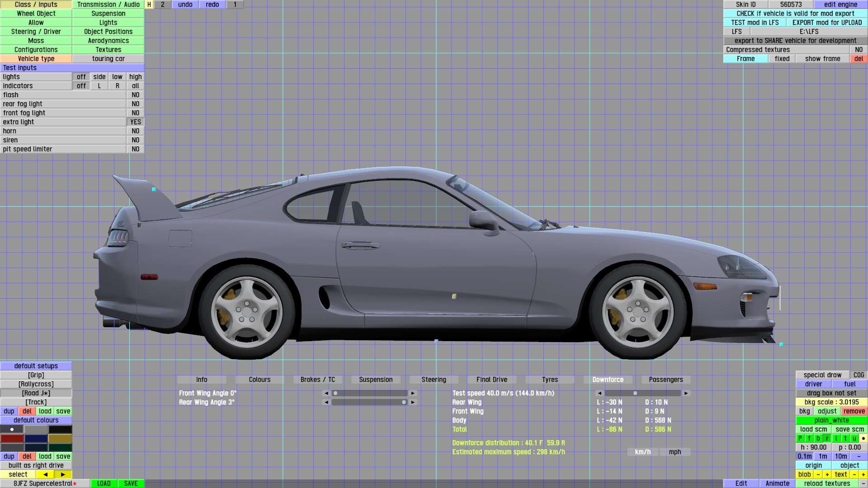
Task: Select the dark red default colour swatch
Action: point(12,438)
